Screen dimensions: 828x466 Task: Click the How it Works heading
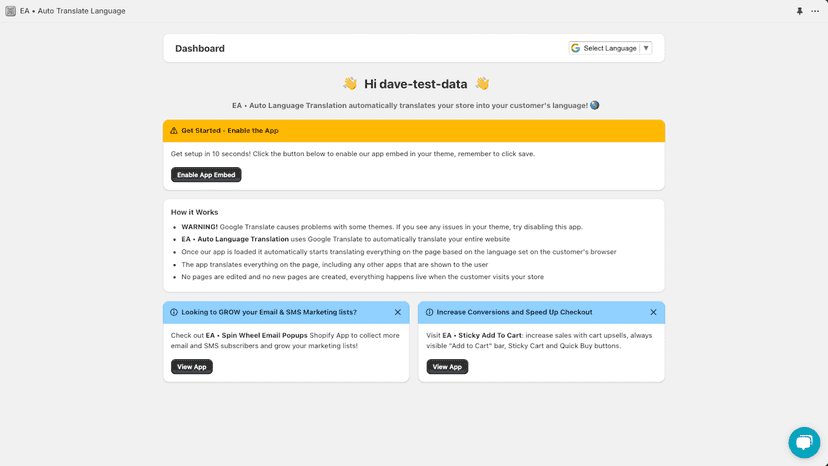click(x=194, y=212)
